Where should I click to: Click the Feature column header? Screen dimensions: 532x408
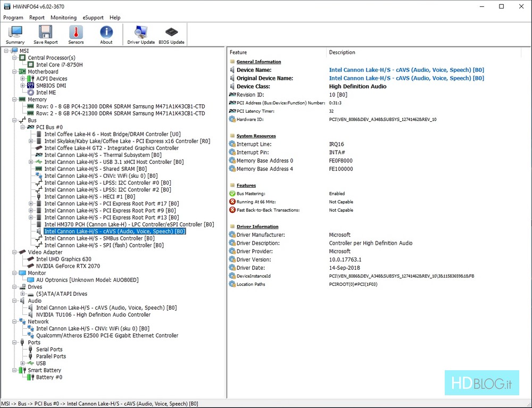pyautogui.click(x=238, y=52)
